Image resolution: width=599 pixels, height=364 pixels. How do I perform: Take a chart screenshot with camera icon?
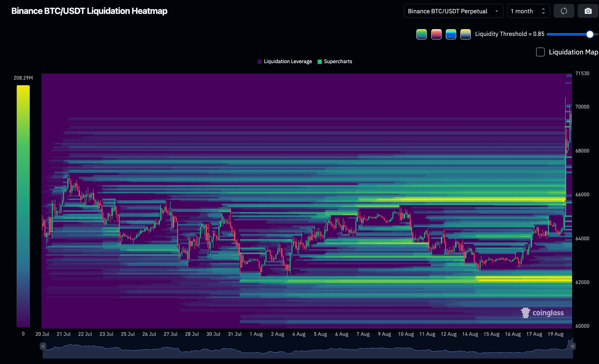pos(588,11)
